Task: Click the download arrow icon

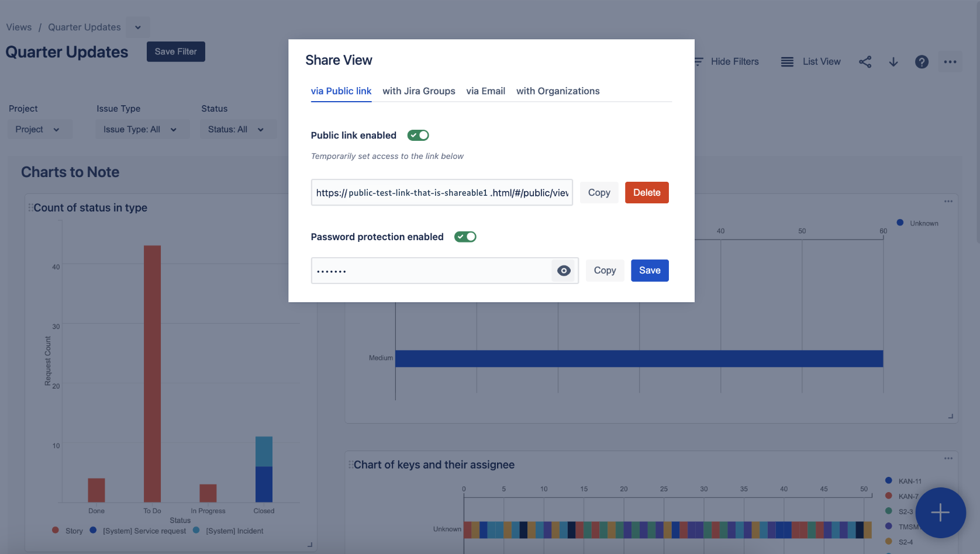Action: 893,61
